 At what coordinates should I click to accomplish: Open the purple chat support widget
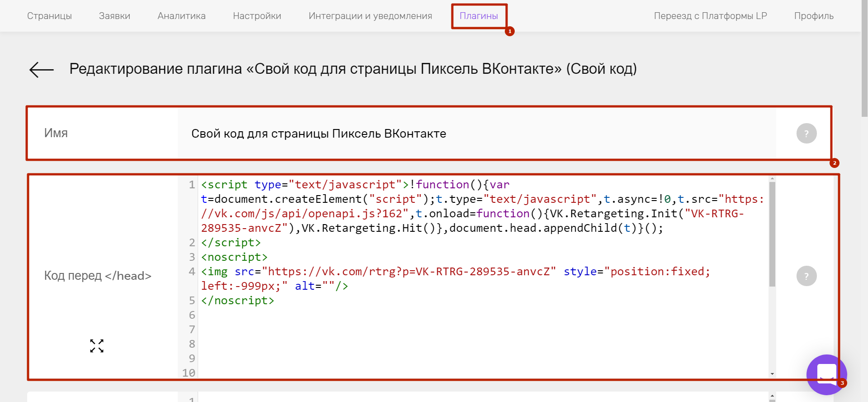(826, 374)
